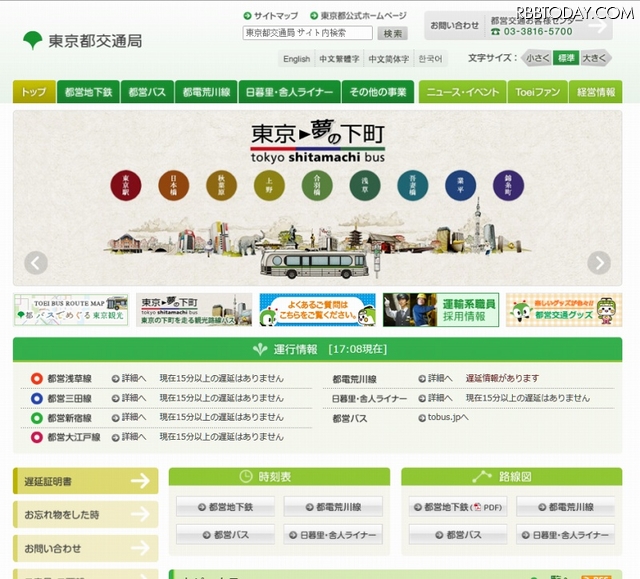Open the サイトマップ link
Screen dimensions: 640x579
coord(271,16)
